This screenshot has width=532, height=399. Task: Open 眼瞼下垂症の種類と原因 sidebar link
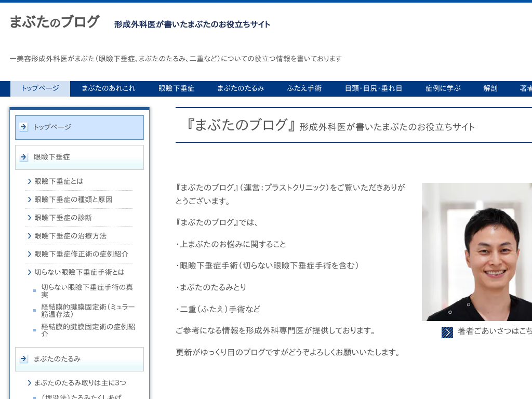pos(73,199)
